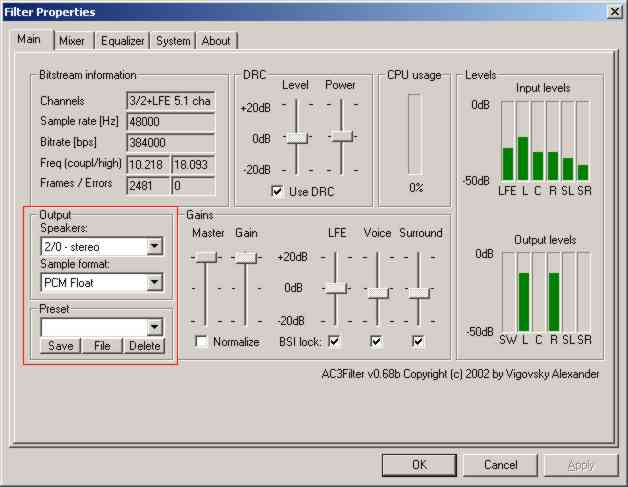Select the System tab

tap(173, 41)
